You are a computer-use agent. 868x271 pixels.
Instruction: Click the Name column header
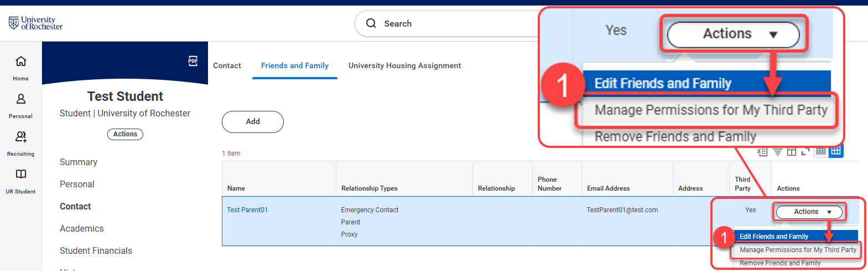point(279,179)
